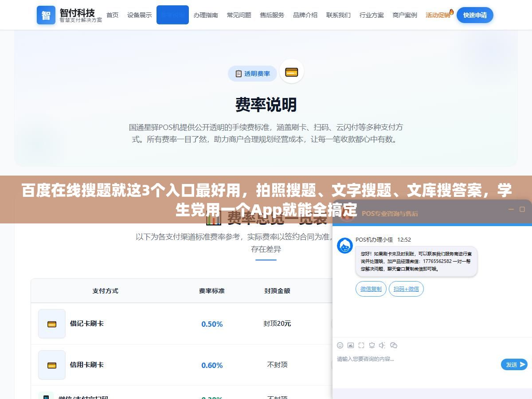Click the 0.50% rate value

[x=212, y=324]
